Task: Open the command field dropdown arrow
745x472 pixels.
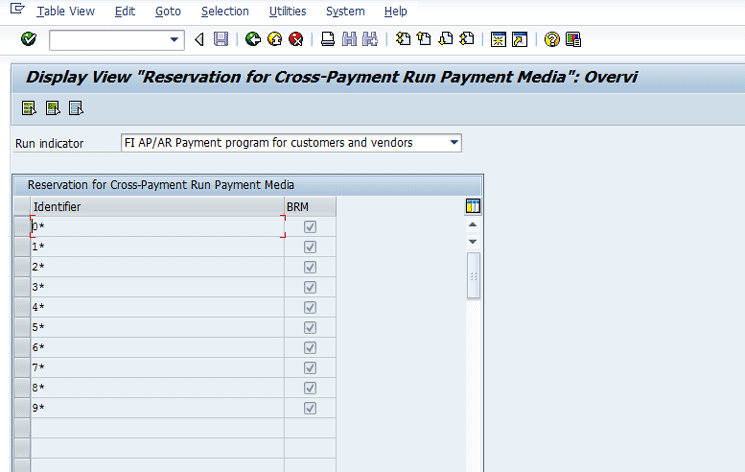Action: click(x=176, y=39)
